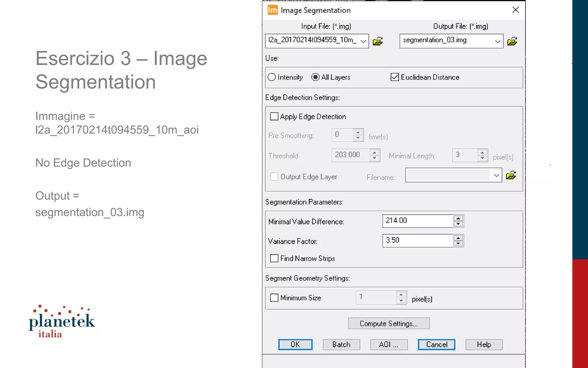Viewport: 588px width, 368px height.
Task: Toggle the Minimum Size checkbox
Action: pos(274,298)
